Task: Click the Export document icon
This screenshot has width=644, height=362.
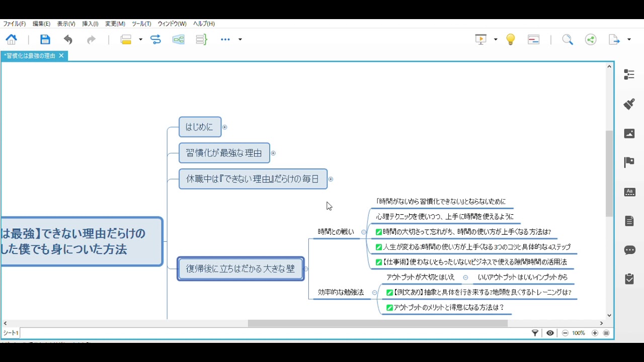Action: click(x=614, y=40)
